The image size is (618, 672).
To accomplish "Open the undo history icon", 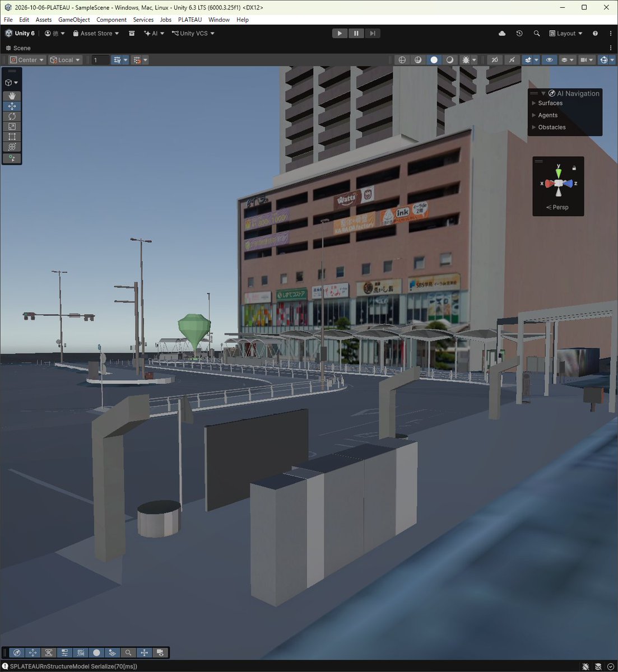I will point(519,34).
